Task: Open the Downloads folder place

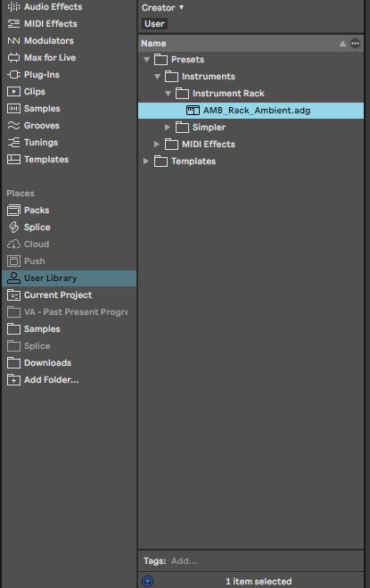Action: click(47, 362)
